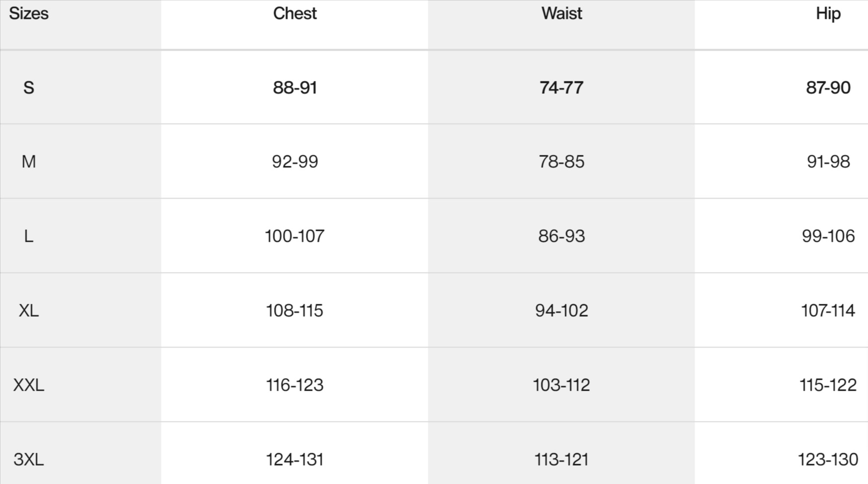Click the 113-121 waist value for 3XL

[561, 460]
